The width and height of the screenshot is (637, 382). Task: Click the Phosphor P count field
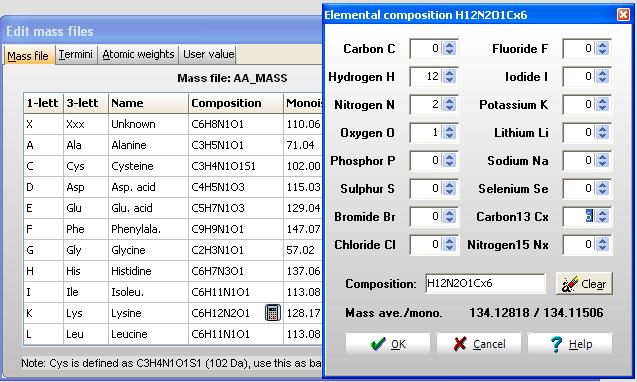pos(426,161)
